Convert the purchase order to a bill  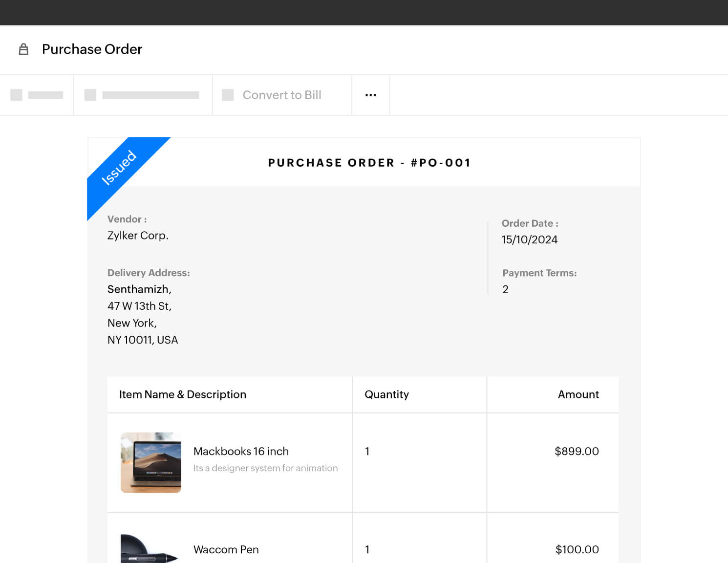pos(282,95)
